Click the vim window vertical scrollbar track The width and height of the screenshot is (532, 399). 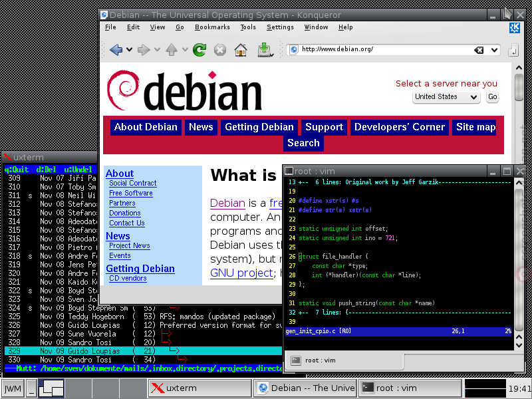(519, 259)
